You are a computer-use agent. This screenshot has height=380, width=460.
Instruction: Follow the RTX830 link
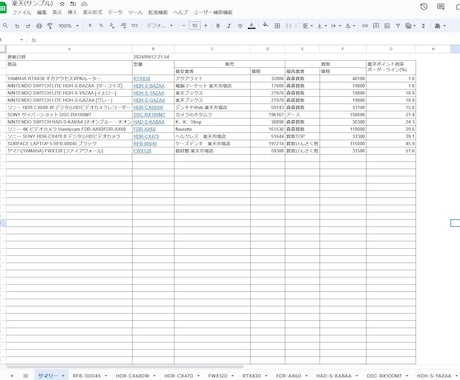(x=142, y=79)
